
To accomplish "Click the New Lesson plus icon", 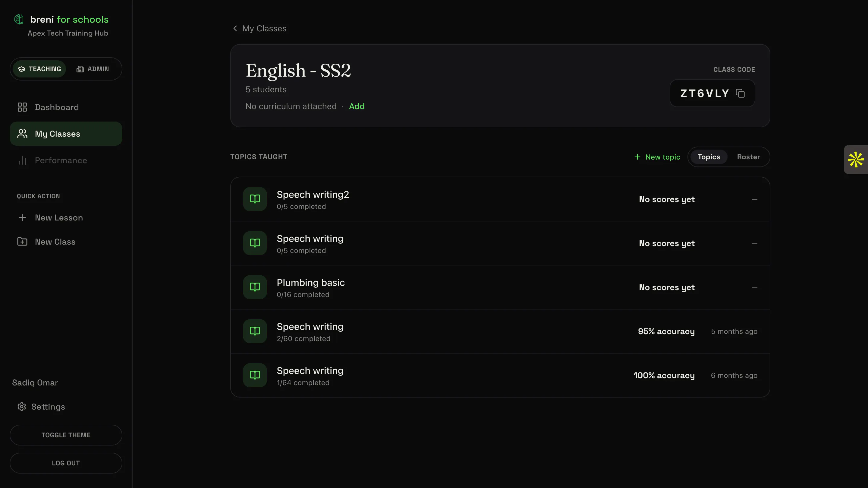I will pyautogui.click(x=22, y=217).
